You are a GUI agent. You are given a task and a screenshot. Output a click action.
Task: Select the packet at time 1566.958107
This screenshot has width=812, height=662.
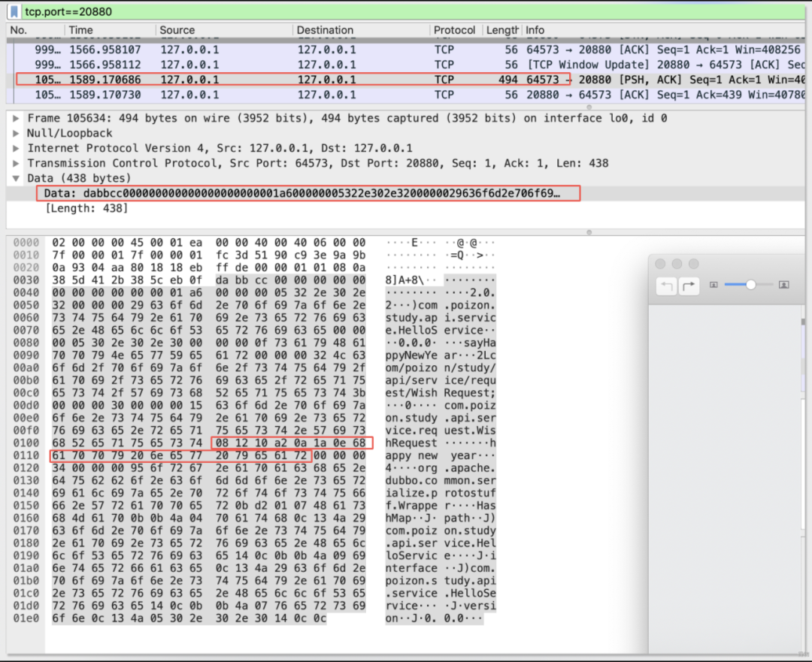[406, 50]
